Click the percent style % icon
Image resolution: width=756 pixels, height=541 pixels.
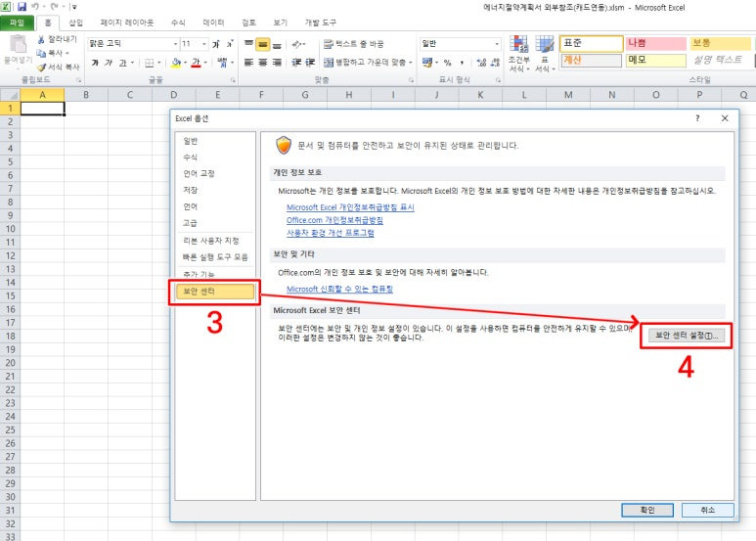coord(447,63)
